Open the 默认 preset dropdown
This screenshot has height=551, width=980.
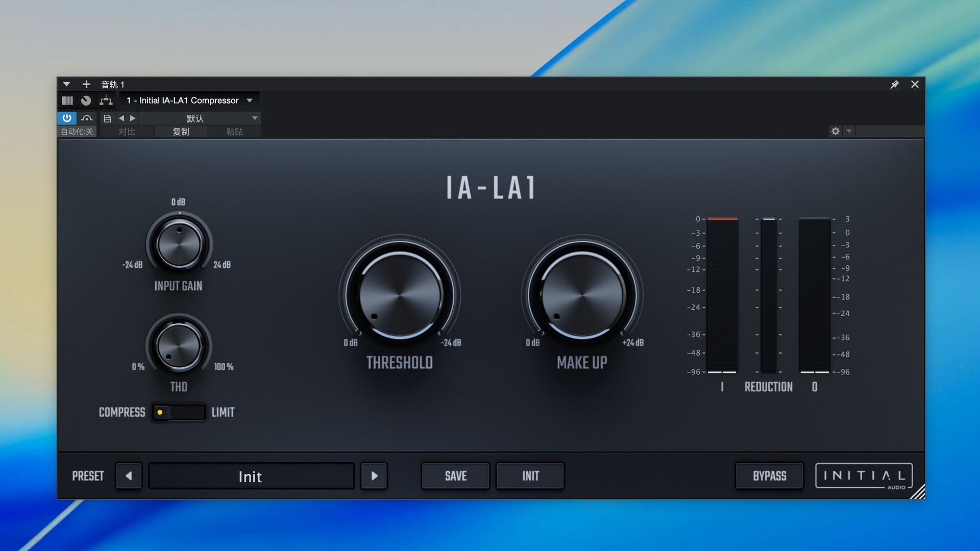click(200, 118)
